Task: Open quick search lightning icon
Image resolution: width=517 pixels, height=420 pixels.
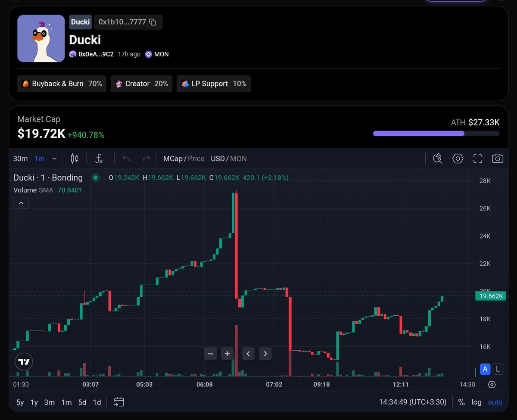Action: (x=437, y=159)
